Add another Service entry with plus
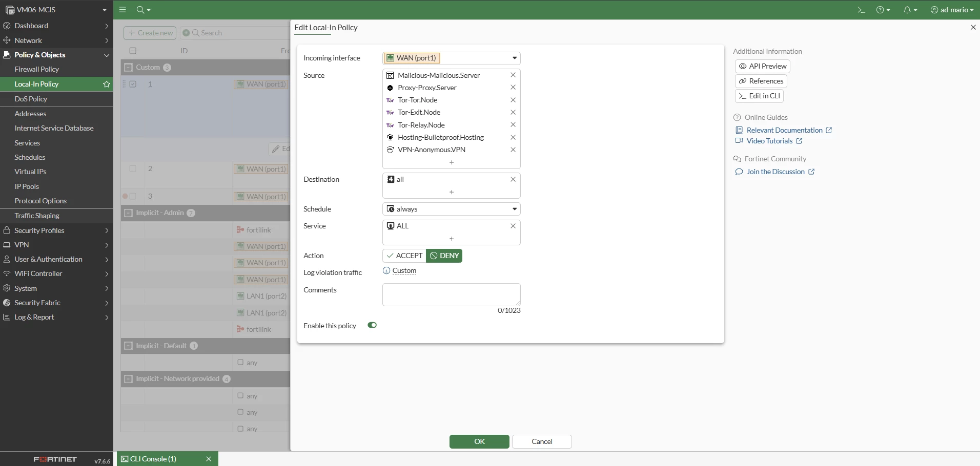Viewport: 980px width, 466px height. tap(452, 239)
